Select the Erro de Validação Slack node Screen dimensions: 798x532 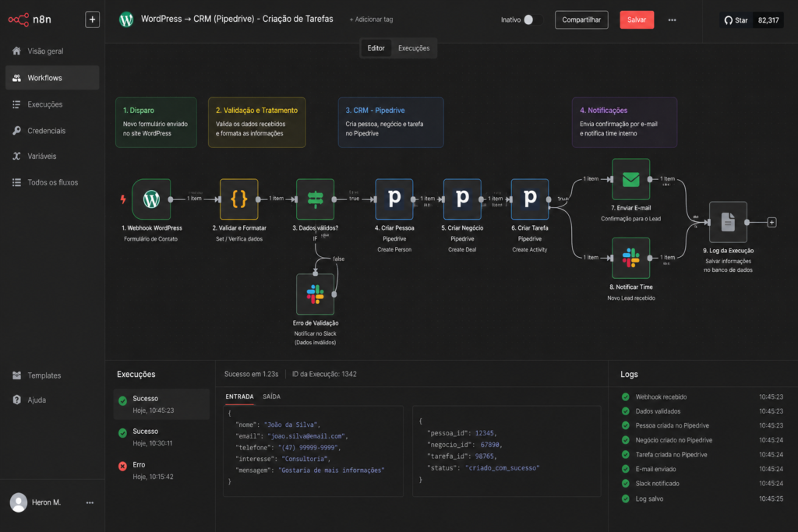click(315, 294)
